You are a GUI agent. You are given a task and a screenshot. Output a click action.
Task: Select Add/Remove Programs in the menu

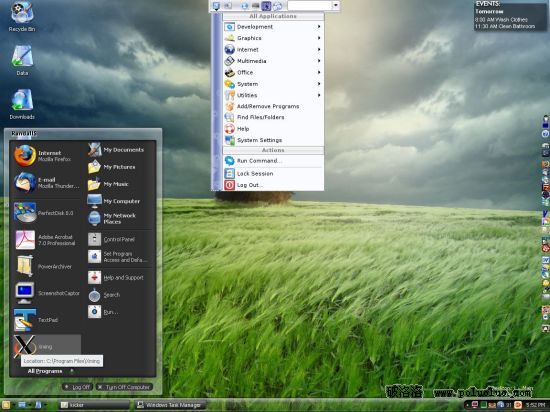(x=273, y=106)
